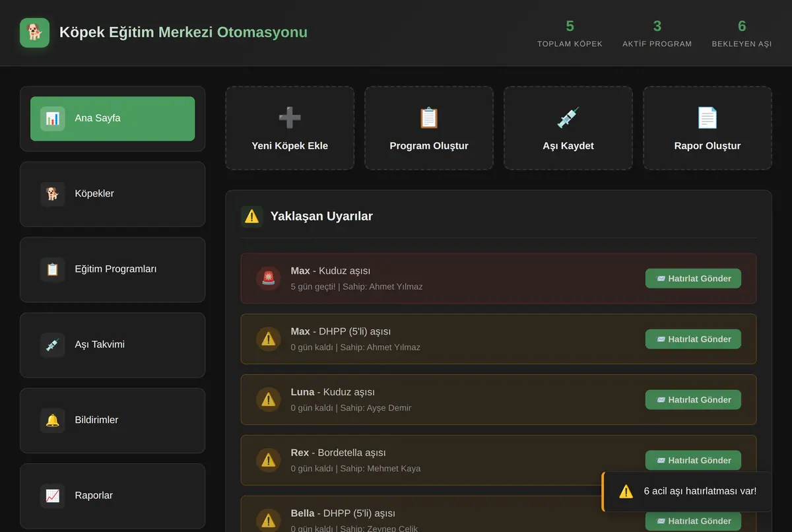Screen dimensions: 792x532
Task: Navigate to Aşı Takvimi
Action: [112, 345]
